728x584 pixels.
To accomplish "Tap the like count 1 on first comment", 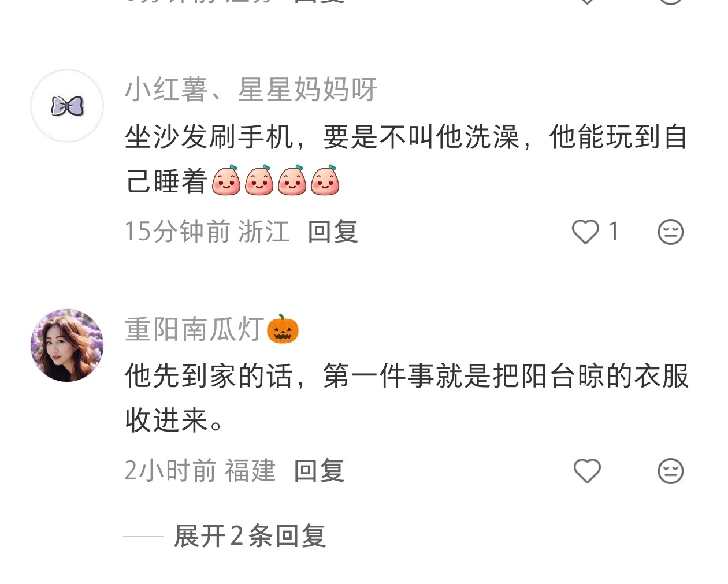I will (614, 232).
